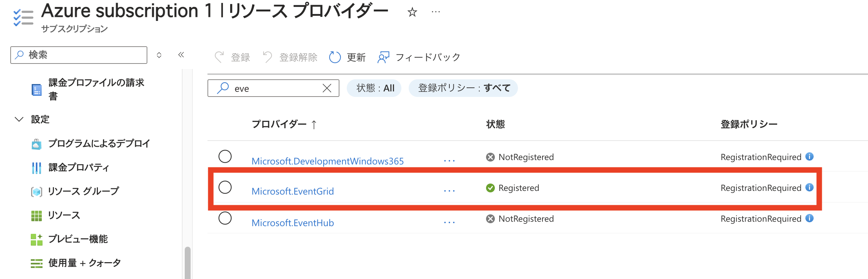The height and width of the screenshot is (279, 868).
Task: Open the フィードバック feedback option
Action: click(x=419, y=57)
